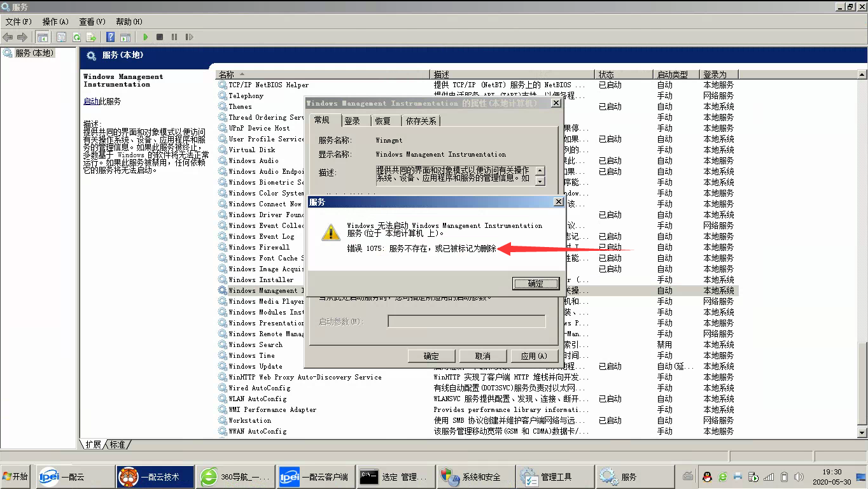Switch to 系统和安全 taskbar window
This screenshot has width=868, height=489.
click(476, 477)
